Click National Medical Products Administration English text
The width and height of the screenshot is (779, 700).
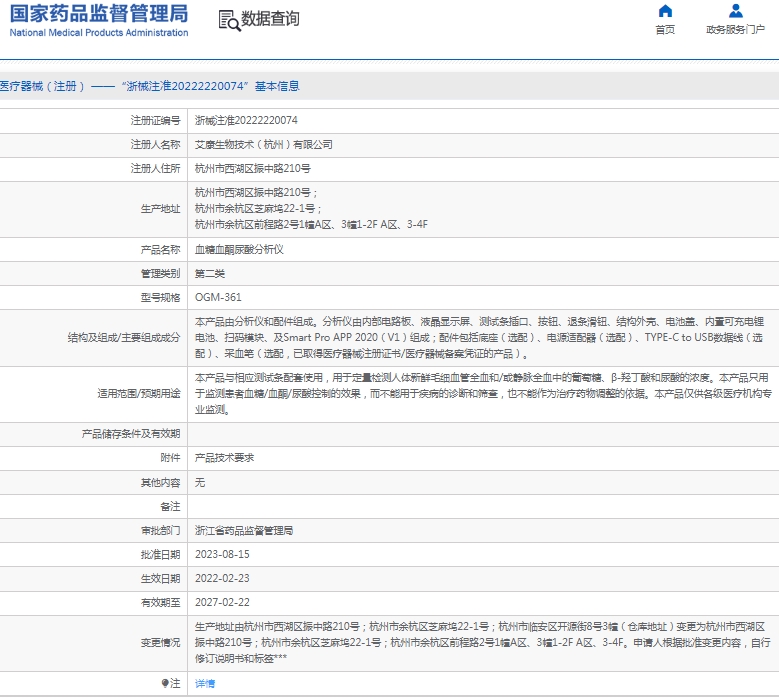99,33
